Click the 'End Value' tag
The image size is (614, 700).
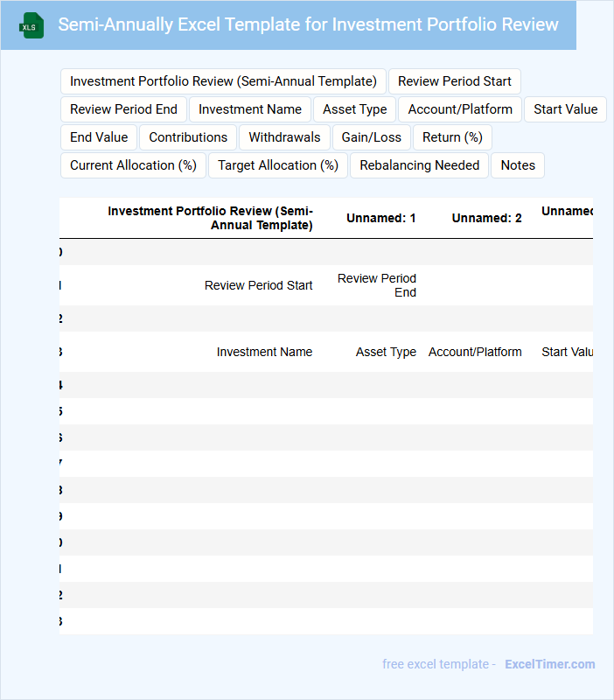[99, 137]
